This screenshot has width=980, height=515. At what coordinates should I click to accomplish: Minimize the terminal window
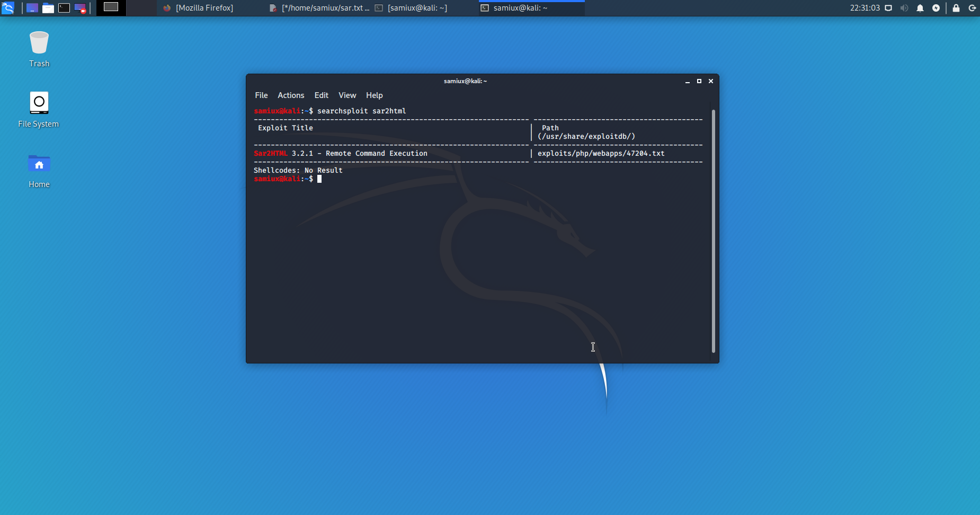click(x=688, y=81)
